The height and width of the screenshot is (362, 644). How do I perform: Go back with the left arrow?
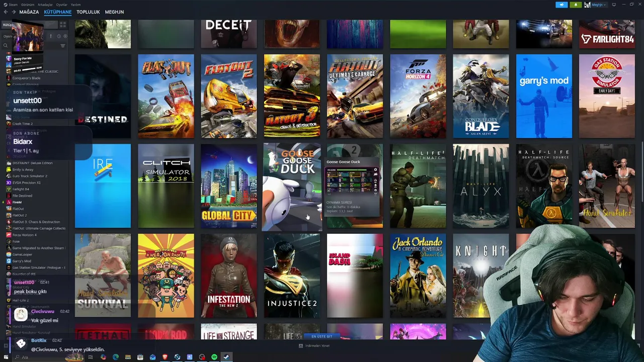click(x=6, y=12)
